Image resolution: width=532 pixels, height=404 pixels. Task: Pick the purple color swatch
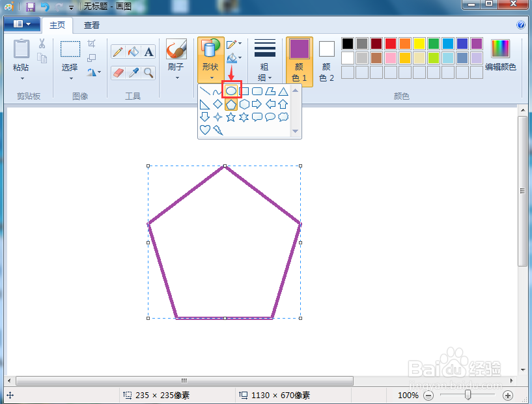click(x=477, y=44)
